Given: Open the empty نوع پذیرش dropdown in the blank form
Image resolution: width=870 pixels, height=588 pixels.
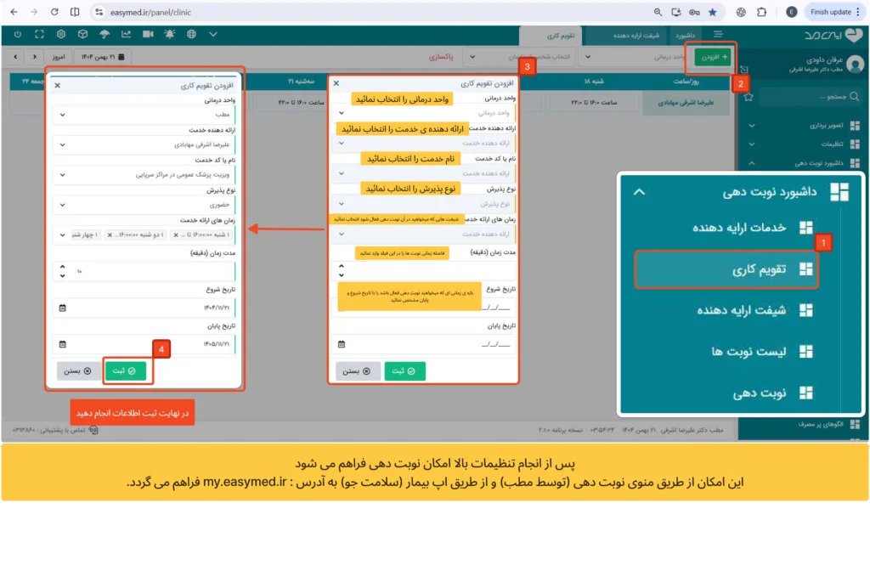Looking at the screenshot, I should pos(425,204).
